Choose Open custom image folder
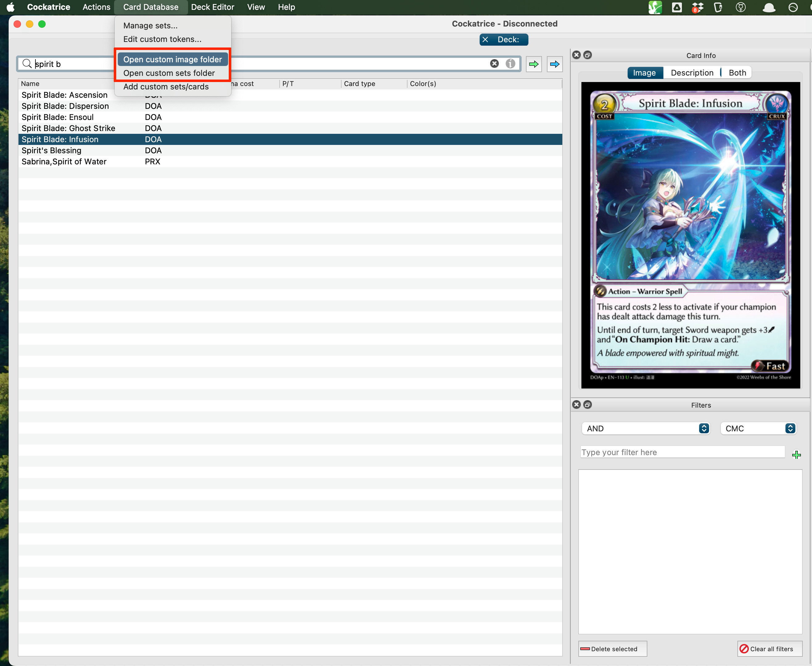Image resolution: width=812 pixels, height=666 pixels. pos(172,60)
